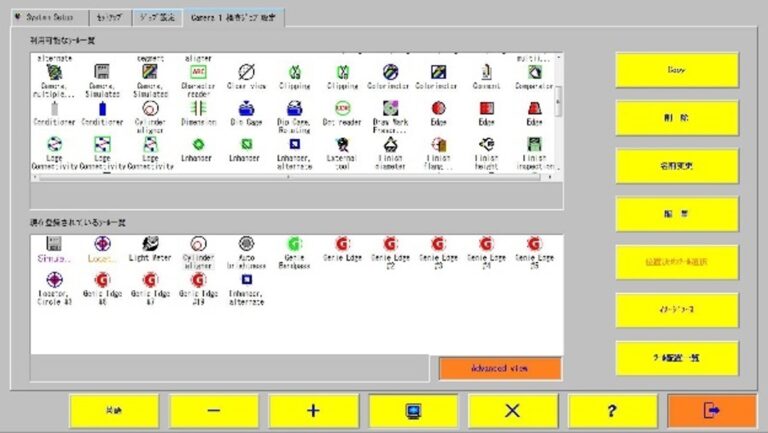
Task: Click the monitor icon button in bottom bar
Action: click(413, 410)
